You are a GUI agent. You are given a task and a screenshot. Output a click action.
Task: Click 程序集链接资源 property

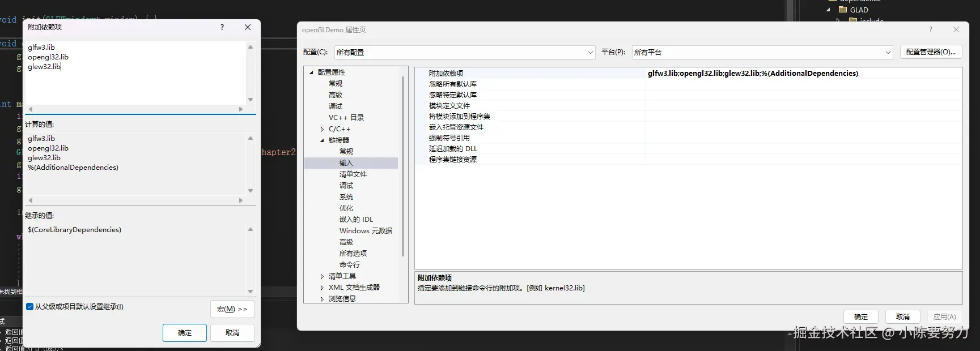[452, 159]
